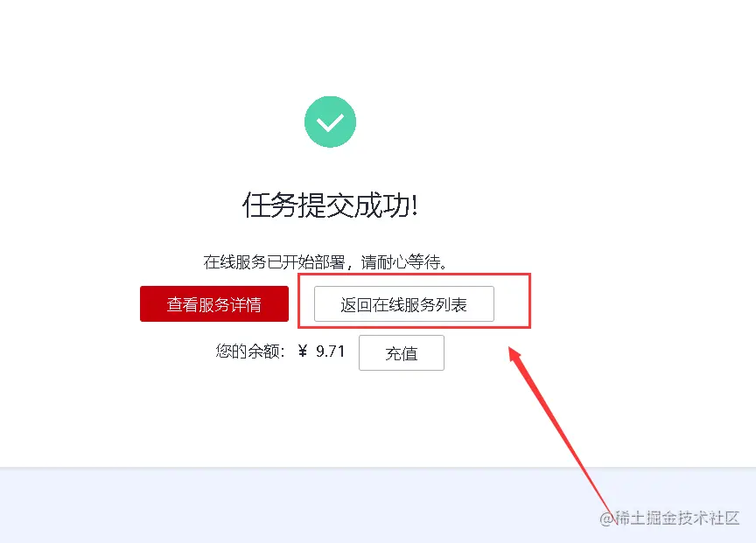
Task: Click the 您的余额 label
Action: tap(247, 352)
